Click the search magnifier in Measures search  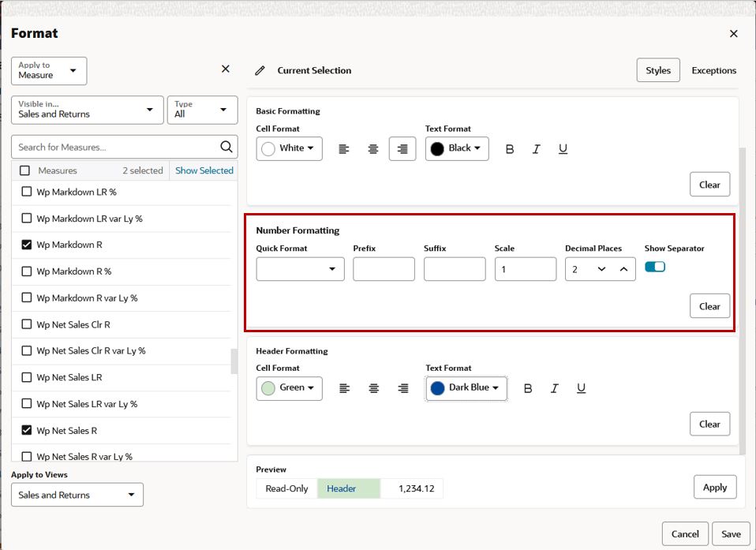[226, 147]
